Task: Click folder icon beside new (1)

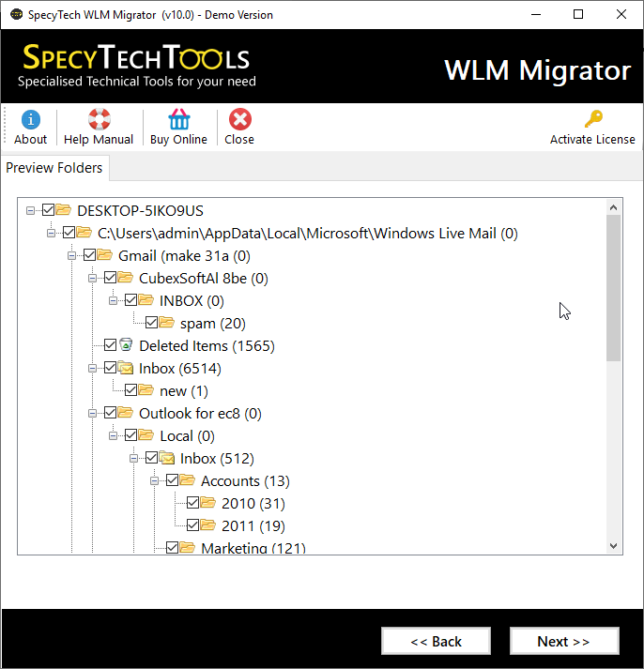Action: click(x=146, y=390)
